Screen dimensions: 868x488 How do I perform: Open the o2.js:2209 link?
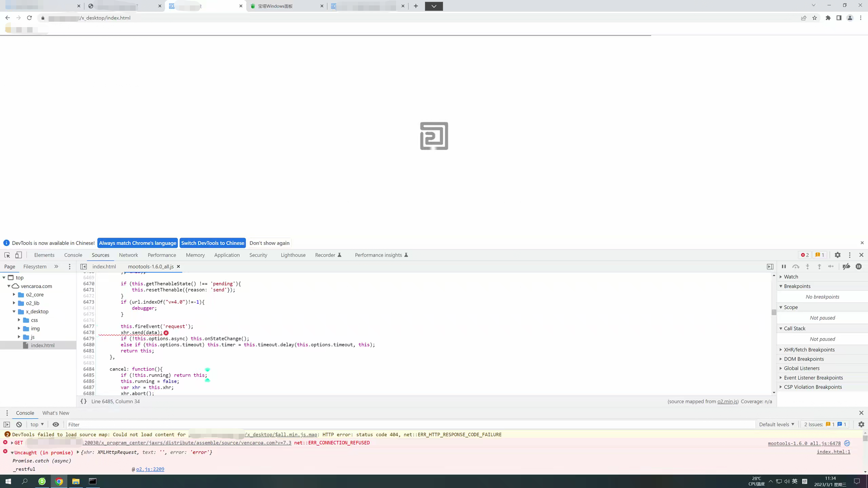coord(150,469)
